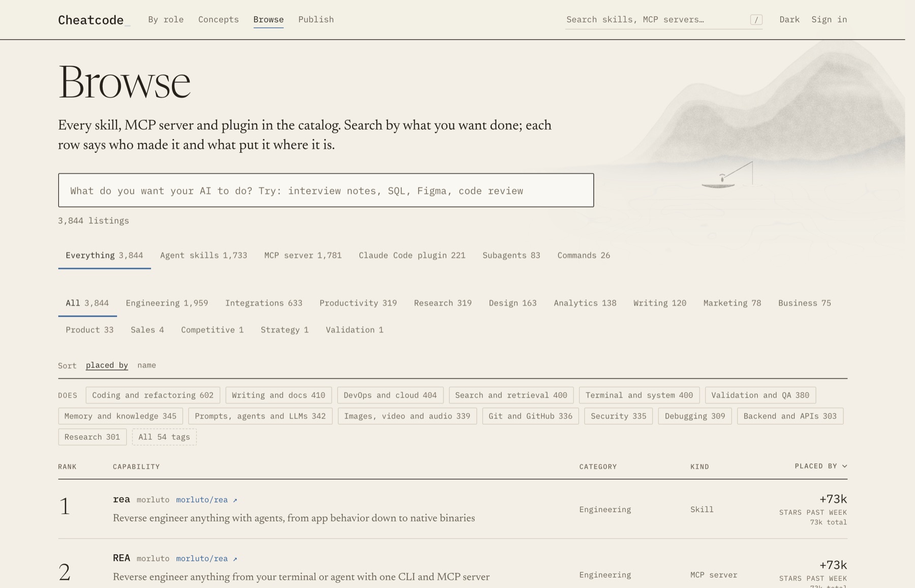Expand All 54 tags
Viewport: 915px width, 588px height.
pos(164,437)
